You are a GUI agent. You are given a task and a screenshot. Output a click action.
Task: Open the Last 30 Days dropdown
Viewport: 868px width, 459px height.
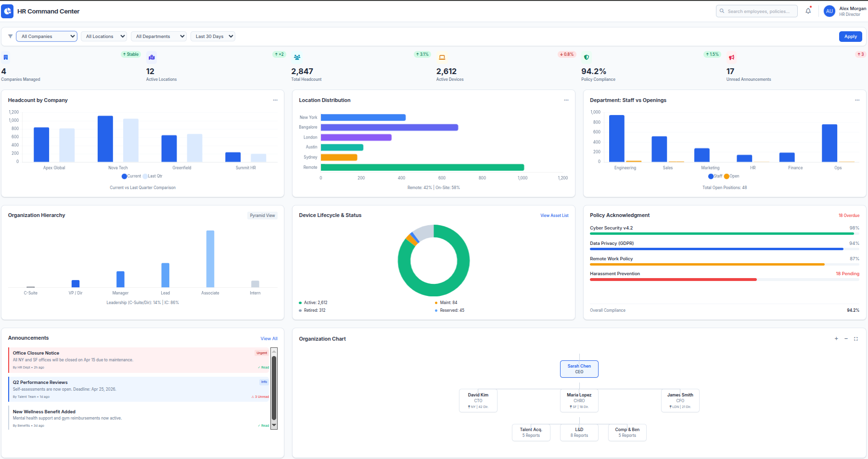pyautogui.click(x=213, y=37)
